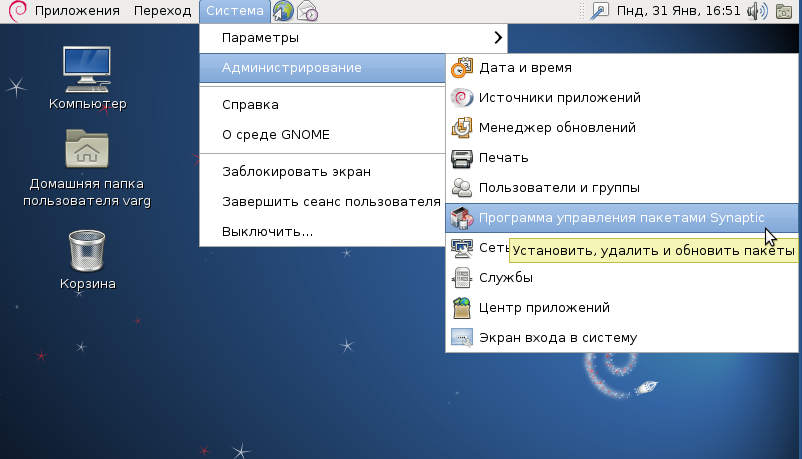Open the Приложения menu

point(77,11)
